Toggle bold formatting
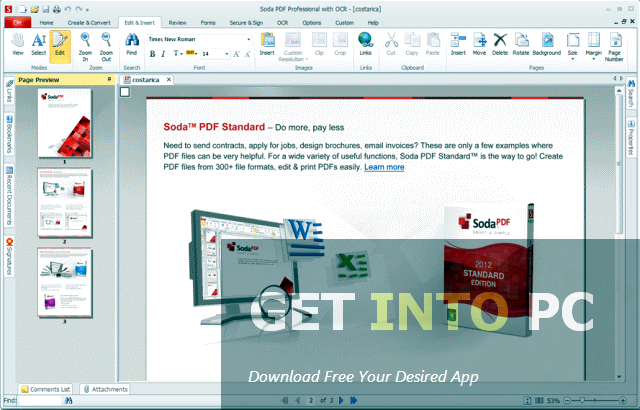 tap(152, 54)
